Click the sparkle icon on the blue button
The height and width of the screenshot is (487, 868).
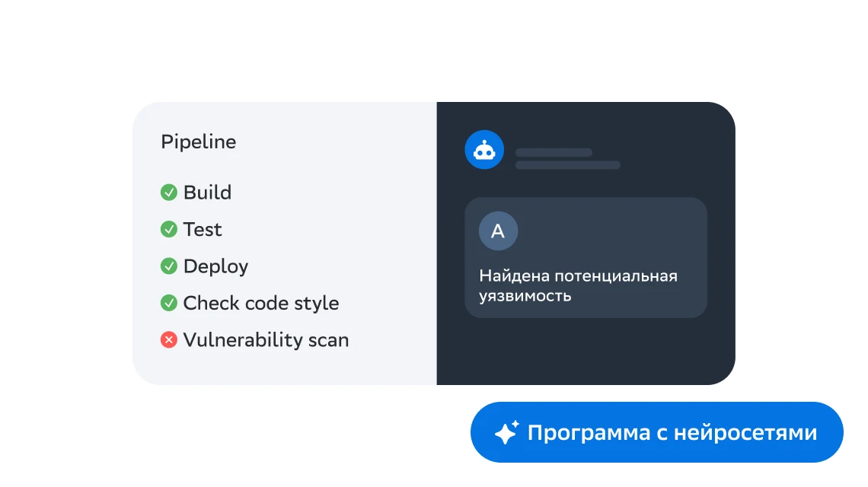pyautogui.click(x=506, y=432)
